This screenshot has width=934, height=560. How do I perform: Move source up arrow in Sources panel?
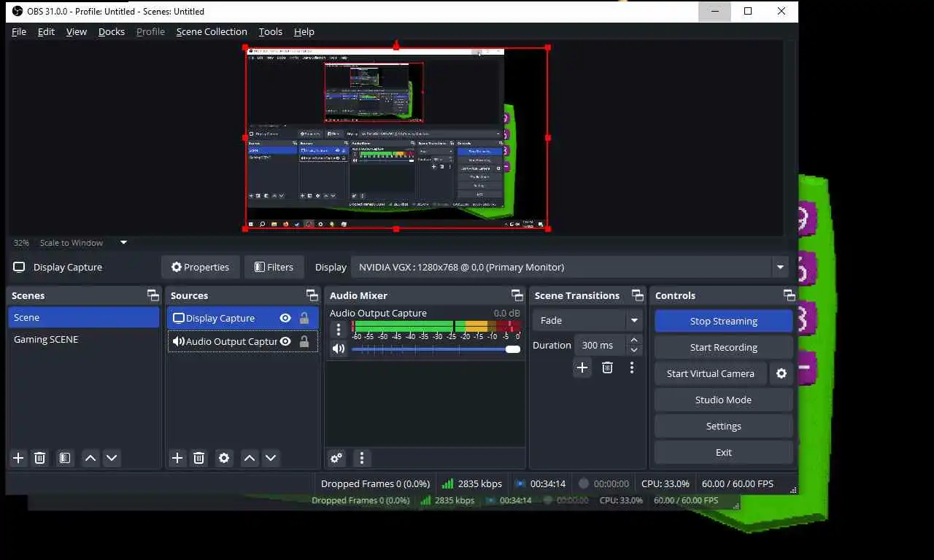coord(250,458)
